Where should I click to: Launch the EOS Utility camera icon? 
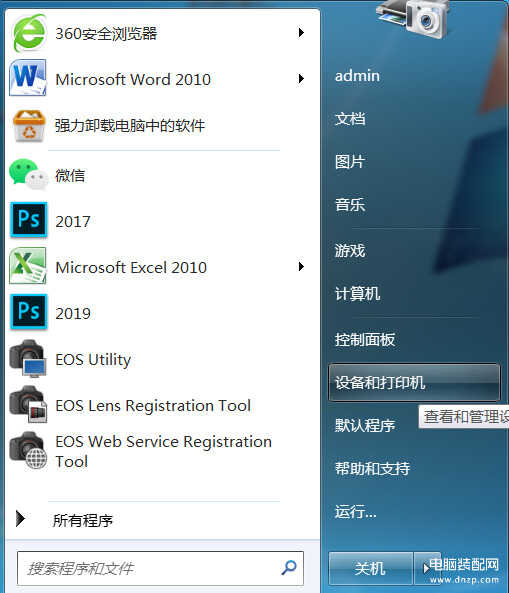[x=28, y=359]
